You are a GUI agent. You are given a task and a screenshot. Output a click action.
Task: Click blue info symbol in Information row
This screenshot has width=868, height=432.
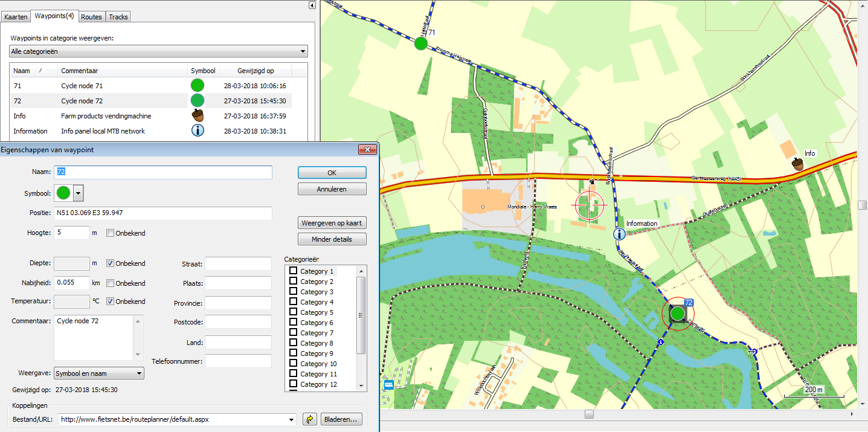pyautogui.click(x=198, y=131)
